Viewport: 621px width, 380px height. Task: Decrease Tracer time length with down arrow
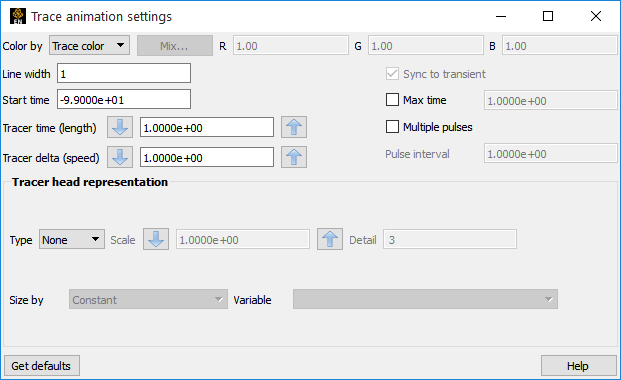(x=120, y=127)
